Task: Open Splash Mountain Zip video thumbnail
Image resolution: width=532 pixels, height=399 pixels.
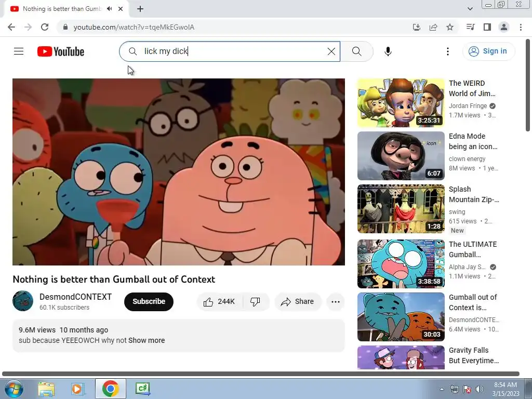Action: [x=401, y=209]
